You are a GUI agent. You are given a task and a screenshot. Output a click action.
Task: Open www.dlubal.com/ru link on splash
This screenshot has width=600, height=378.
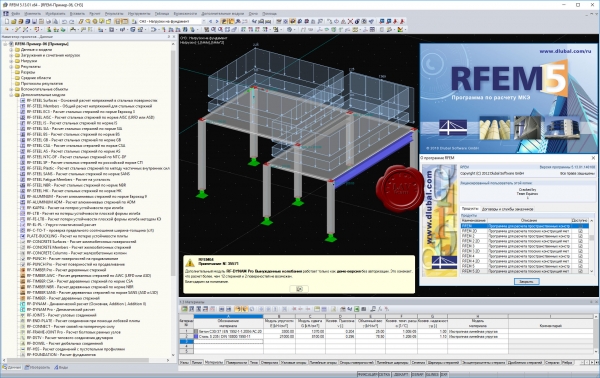point(565,51)
